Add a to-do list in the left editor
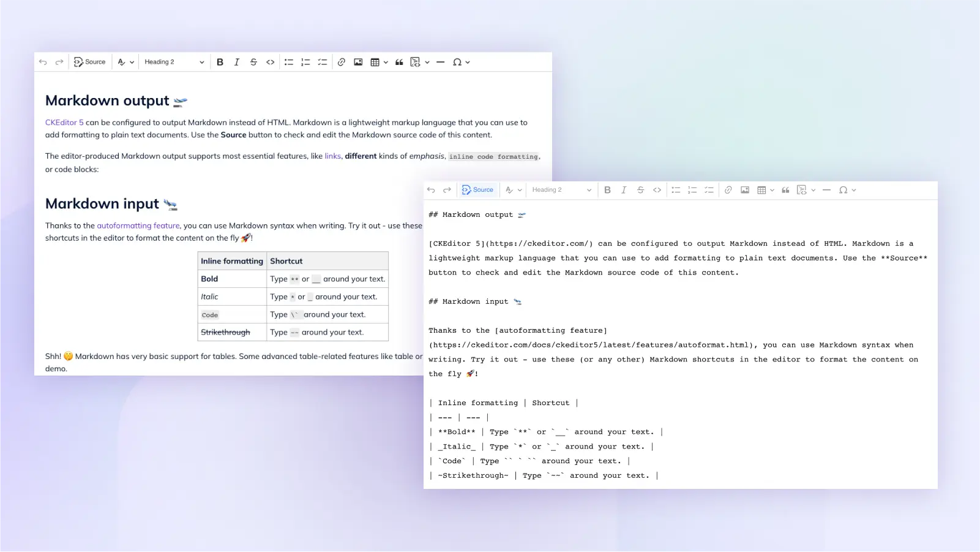 [322, 62]
